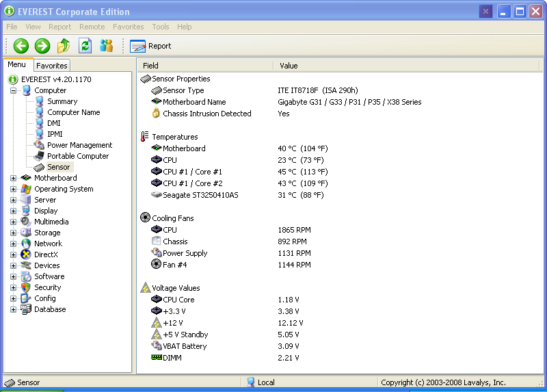Open the Report menu
The image size is (547, 392).
[x=59, y=27]
